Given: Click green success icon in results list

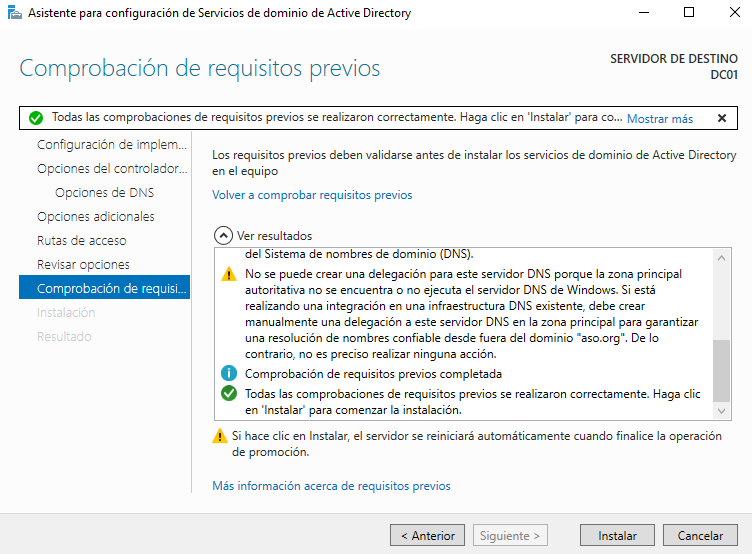Looking at the screenshot, I should (229, 394).
